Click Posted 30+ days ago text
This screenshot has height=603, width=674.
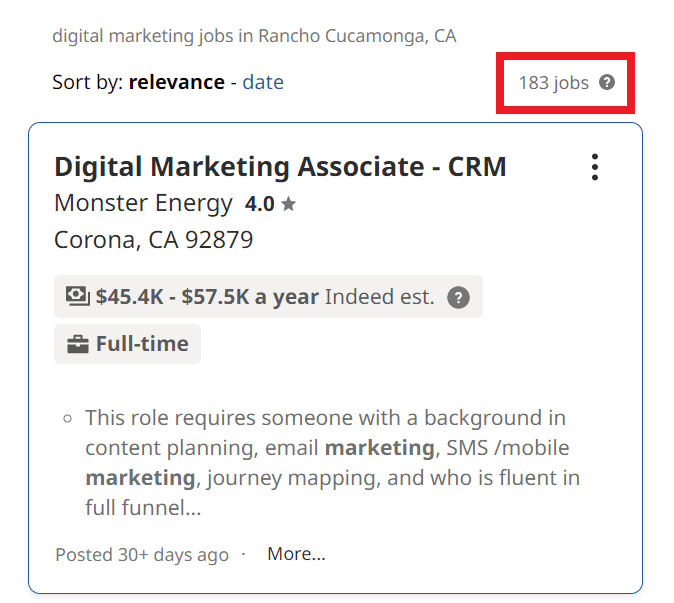[x=142, y=554]
